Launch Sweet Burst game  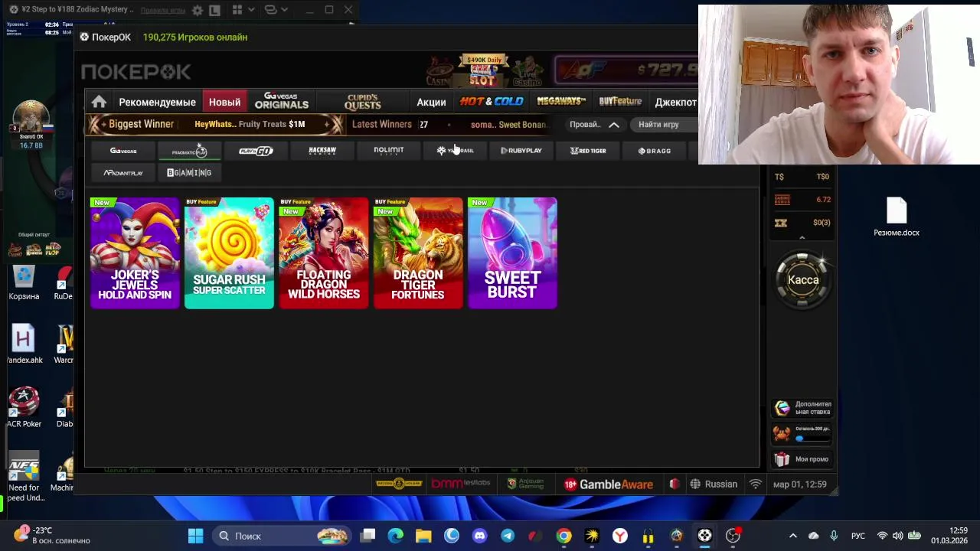click(512, 253)
